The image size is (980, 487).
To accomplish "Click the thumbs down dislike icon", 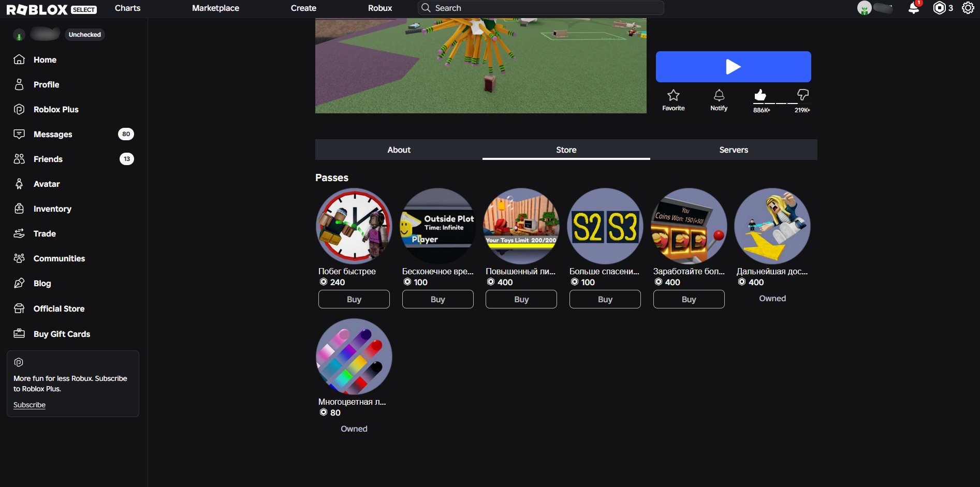I will (x=802, y=95).
